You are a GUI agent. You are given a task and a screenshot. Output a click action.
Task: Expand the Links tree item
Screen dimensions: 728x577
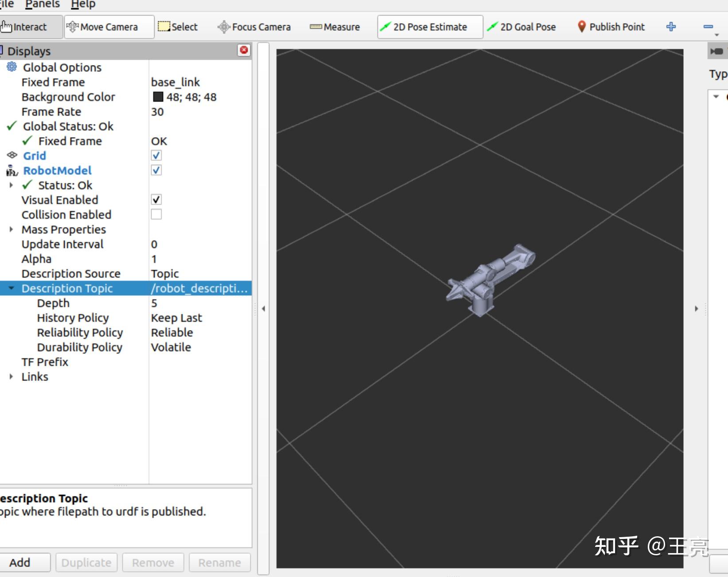click(x=11, y=376)
